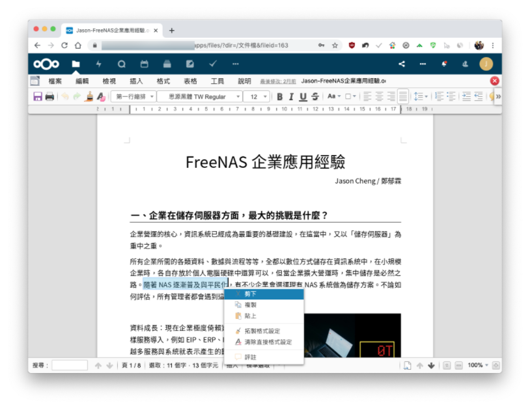Show more apps ellipsis in the app bar
Image resolution: width=532 pixels, height=403 pixels.
236,64
